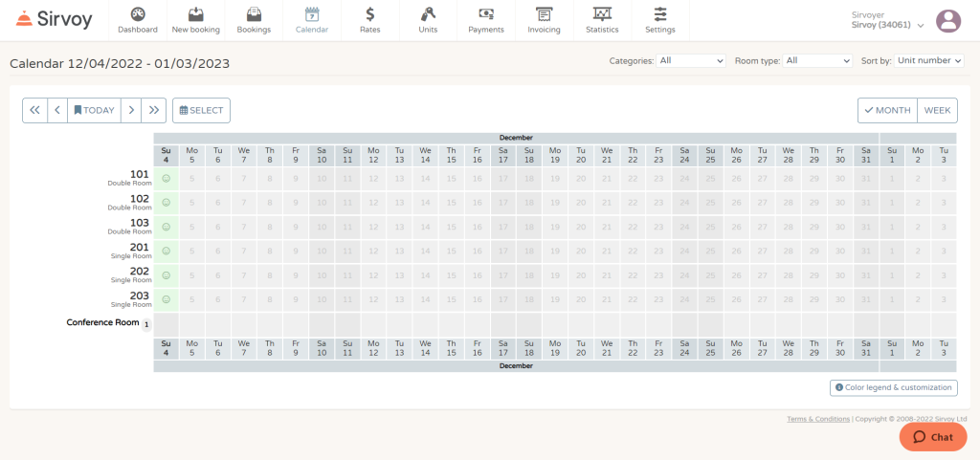Change Sort by Unit number dropdown
The image size is (980, 460).
point(928,60)
